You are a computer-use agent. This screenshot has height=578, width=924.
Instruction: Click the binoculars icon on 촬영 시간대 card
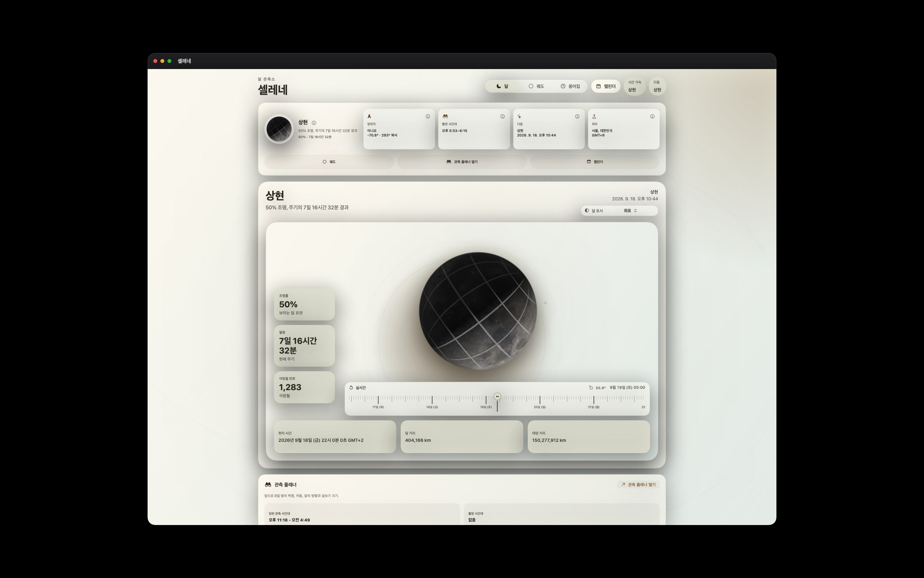click(x=445, y=116)
